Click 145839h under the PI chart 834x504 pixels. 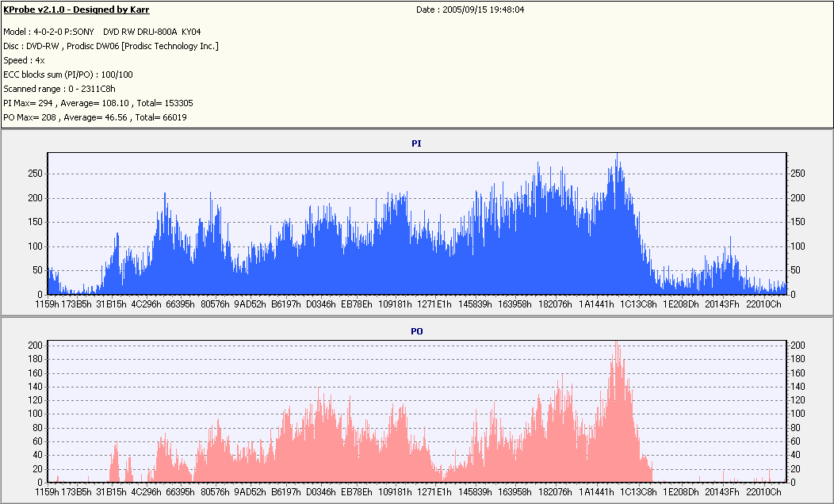tap(475, 304)
